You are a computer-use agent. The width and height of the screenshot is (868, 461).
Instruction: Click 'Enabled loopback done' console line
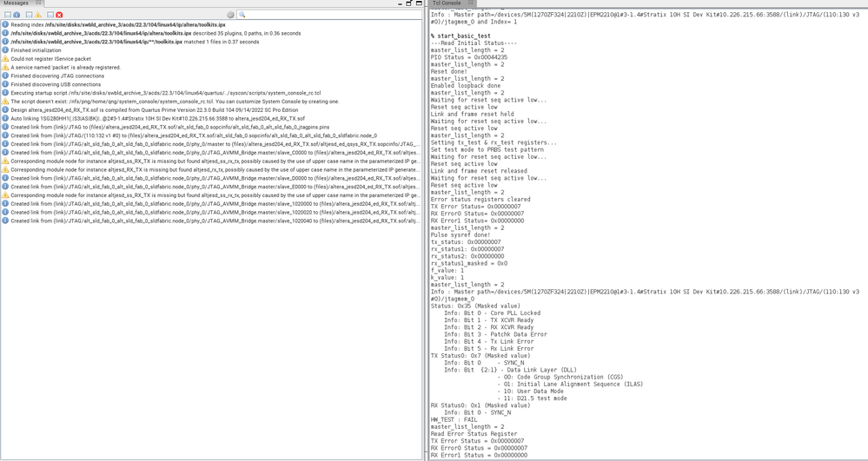pyautogui.click(x=466, y=86)
